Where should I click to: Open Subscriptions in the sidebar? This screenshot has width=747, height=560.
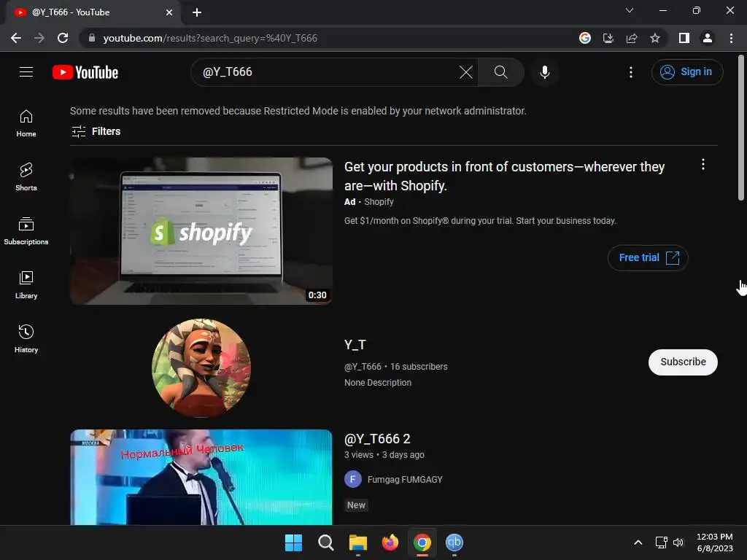point(26,231)
